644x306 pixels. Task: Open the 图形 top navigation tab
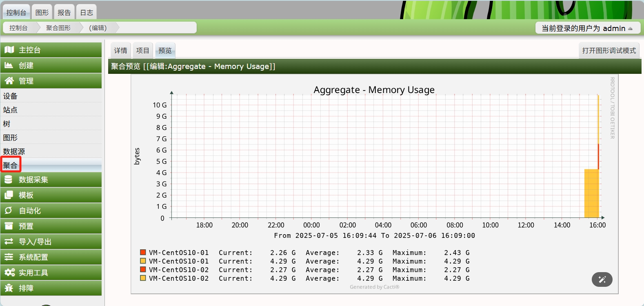pos(42,13)
